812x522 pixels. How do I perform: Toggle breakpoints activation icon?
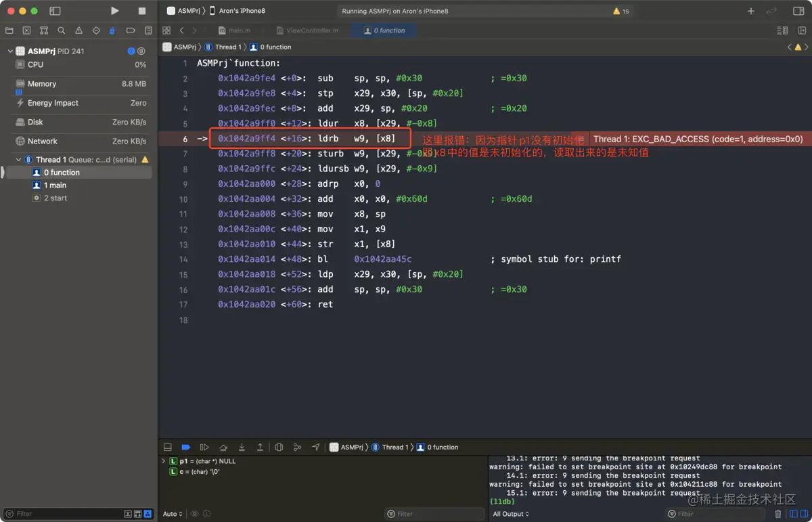[186, 448]
